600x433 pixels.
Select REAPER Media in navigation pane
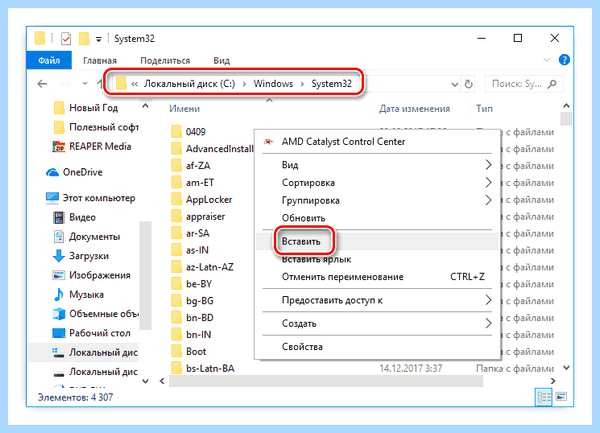coord(91,147)
